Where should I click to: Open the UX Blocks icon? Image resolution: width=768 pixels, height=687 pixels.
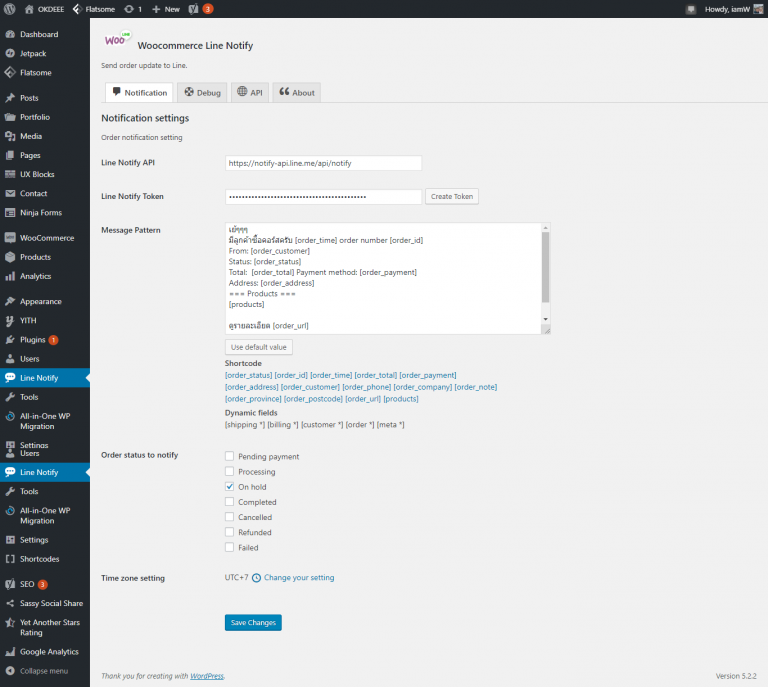[x=10, y=174]
